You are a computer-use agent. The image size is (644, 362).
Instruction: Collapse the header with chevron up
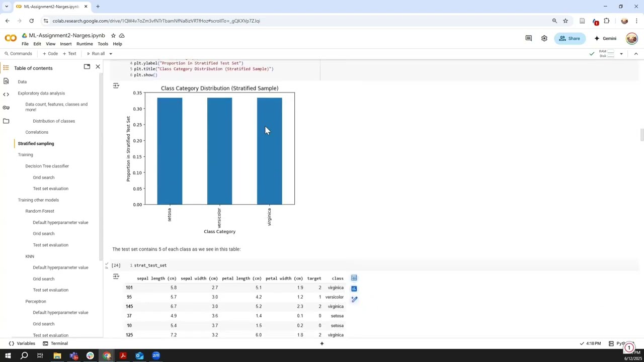pyautogui.click(x=636, y=54)
